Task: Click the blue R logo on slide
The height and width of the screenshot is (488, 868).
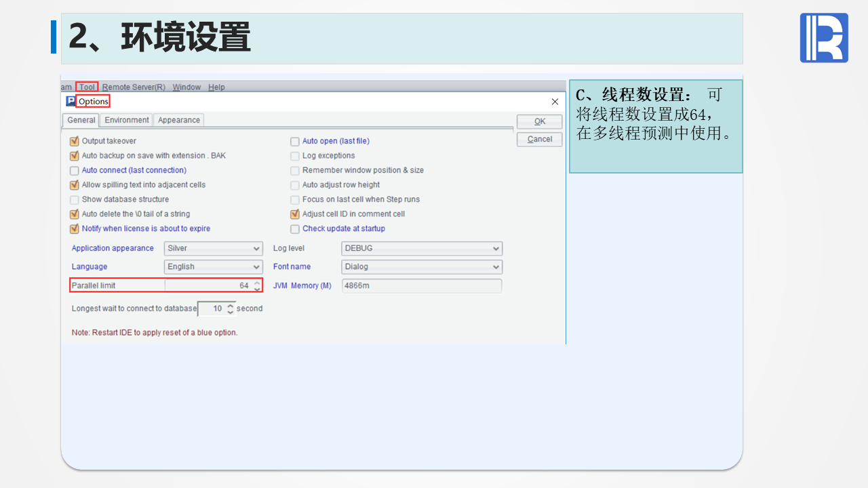Action: point(824,38)
